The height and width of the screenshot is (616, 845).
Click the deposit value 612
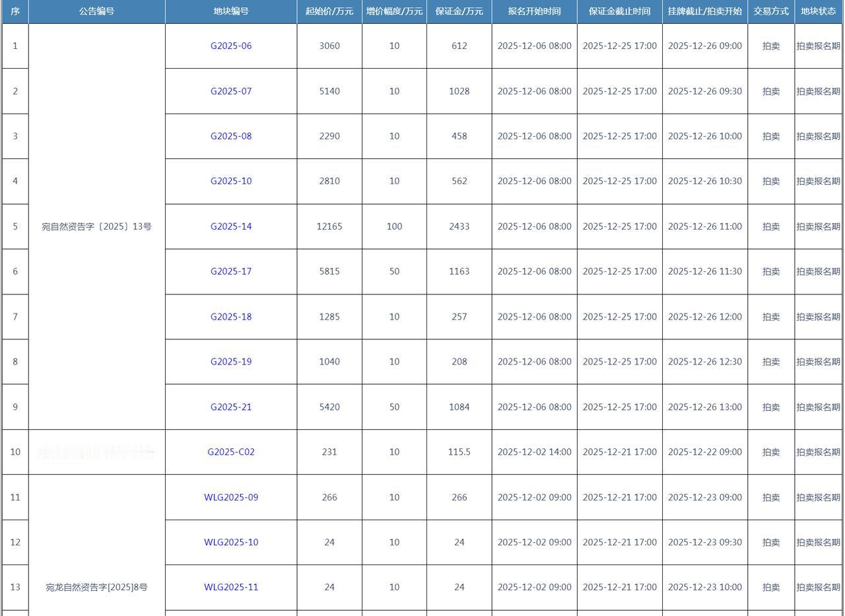tap(459, 46)
